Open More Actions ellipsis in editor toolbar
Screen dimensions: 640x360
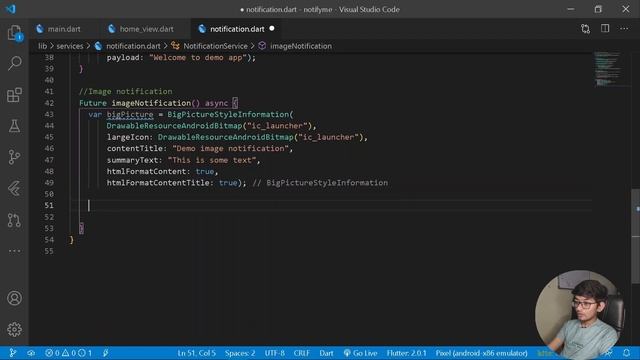click(x=624, y=29)
